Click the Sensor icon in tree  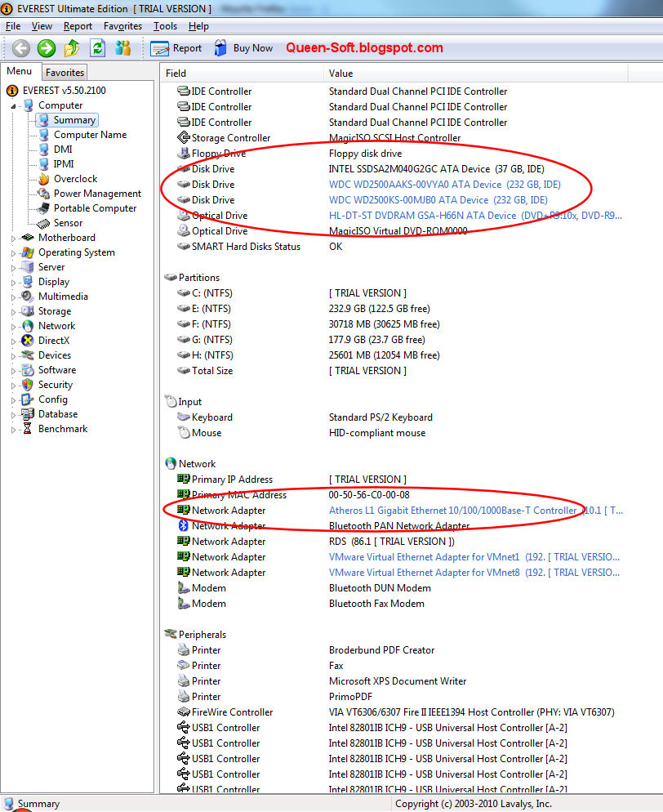pos(43,223)
